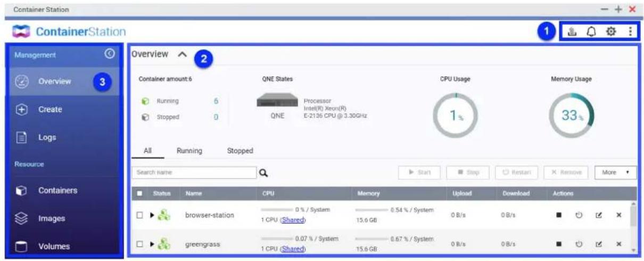Edit greengrass using its pencil icon

[x=600, y=243]
